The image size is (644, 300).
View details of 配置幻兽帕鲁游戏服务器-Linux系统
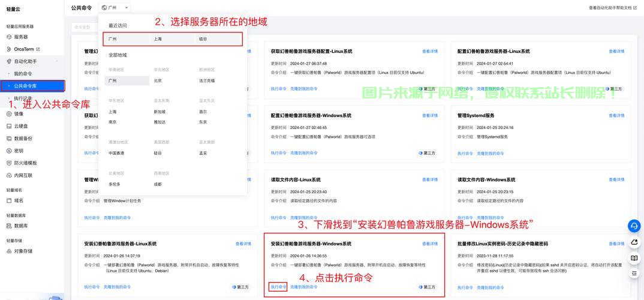click(x=616, y=52)
